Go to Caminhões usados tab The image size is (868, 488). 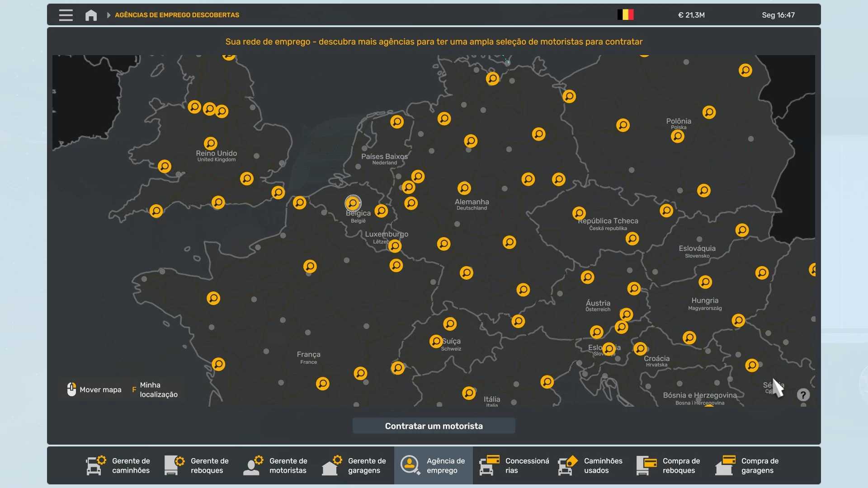[x=590, y=465]
